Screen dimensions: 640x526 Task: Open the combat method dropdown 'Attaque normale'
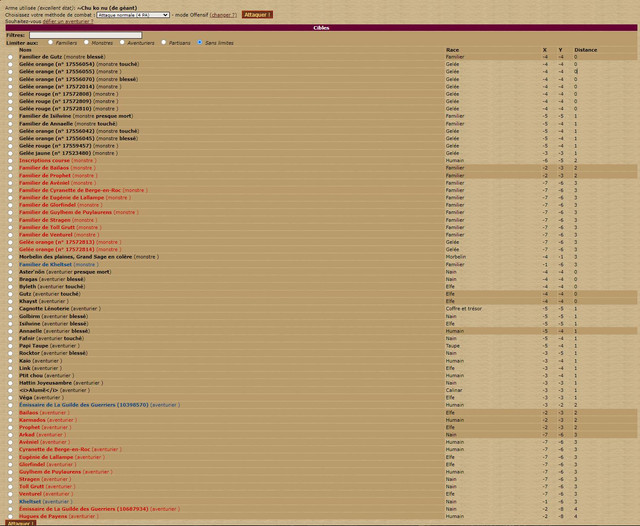[x=133, y=15]
